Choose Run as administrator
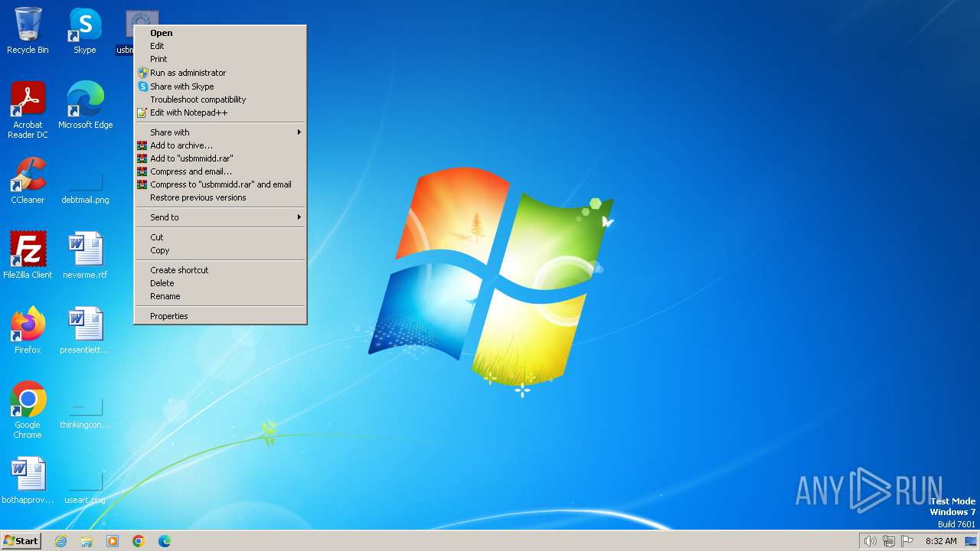980x551 pixels. point(220,73)
